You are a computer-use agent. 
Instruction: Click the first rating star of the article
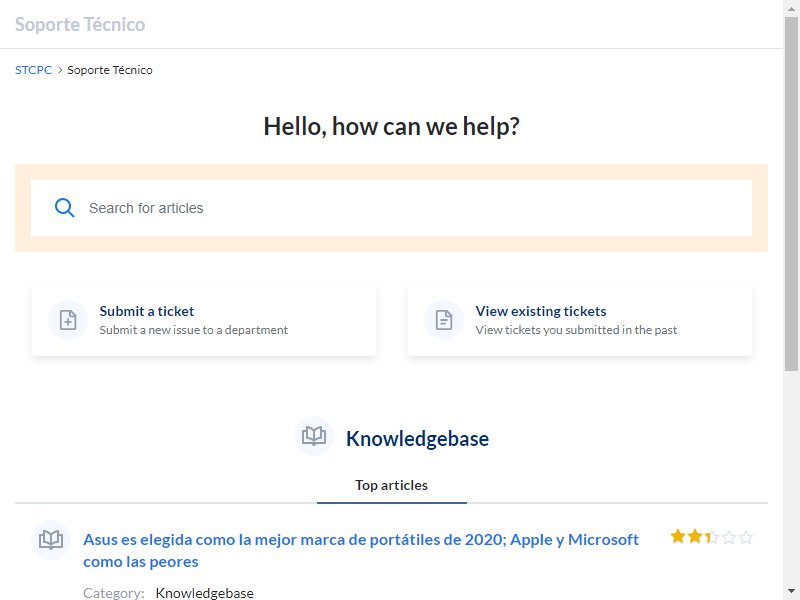(678, 537)
